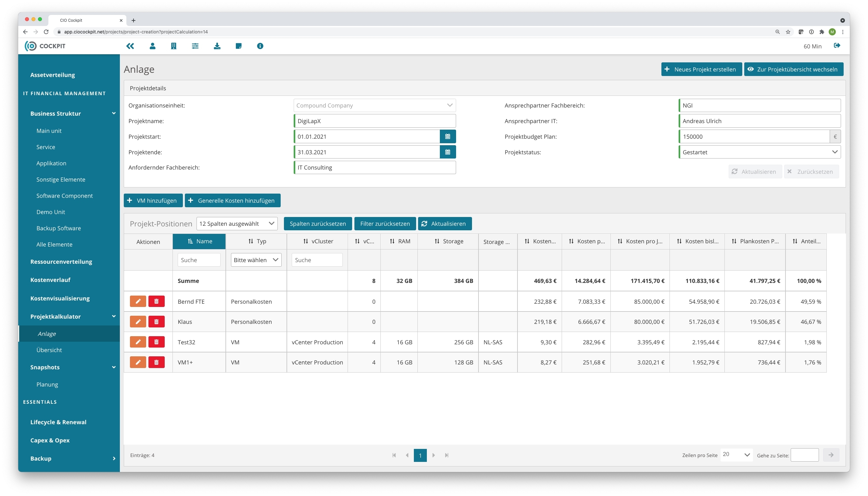Open Projektstart calendar picker
868x496 pixels.
[x=447, y=136]
